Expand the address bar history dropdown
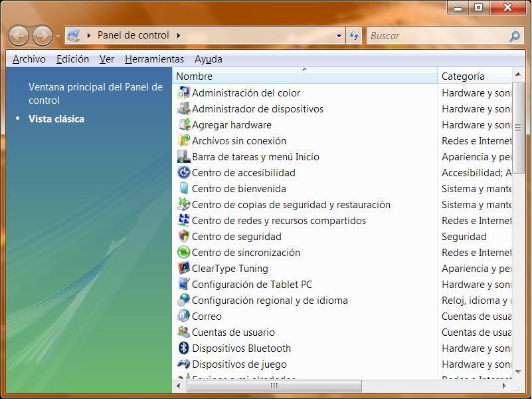The width and height of the screenshot is (532, 399). [x=339, y=36]
